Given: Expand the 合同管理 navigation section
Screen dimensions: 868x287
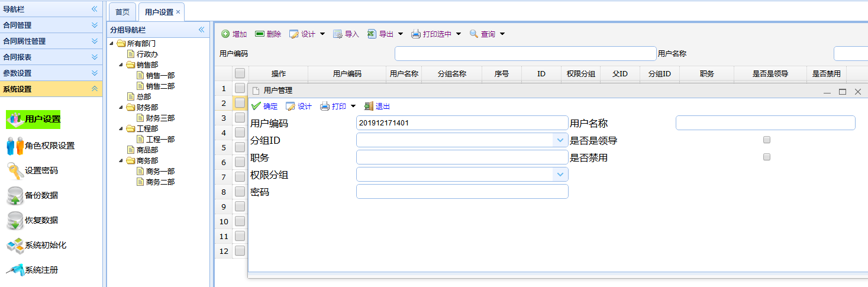Looking at the screenshot, I should 51,25.
